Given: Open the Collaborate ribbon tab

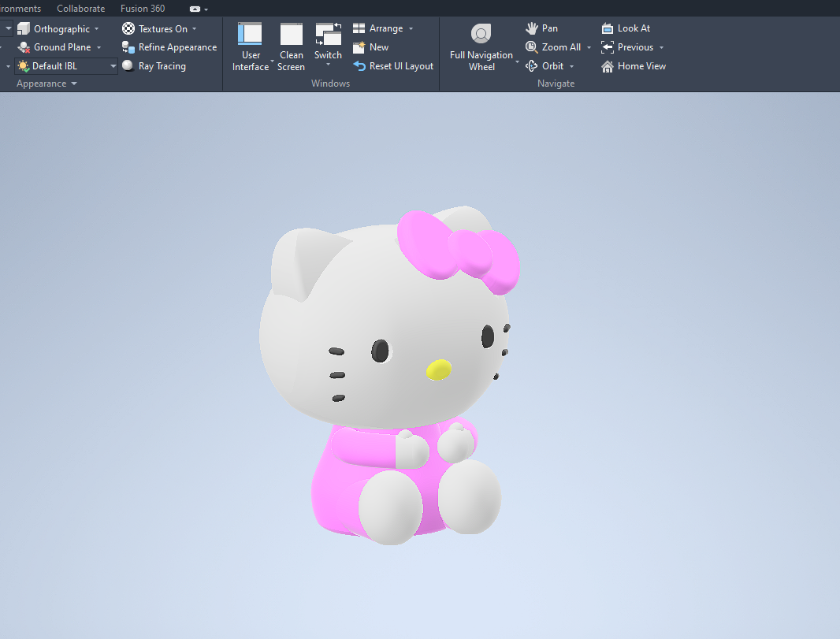Looking at the screenshot, I should (80, 8).
